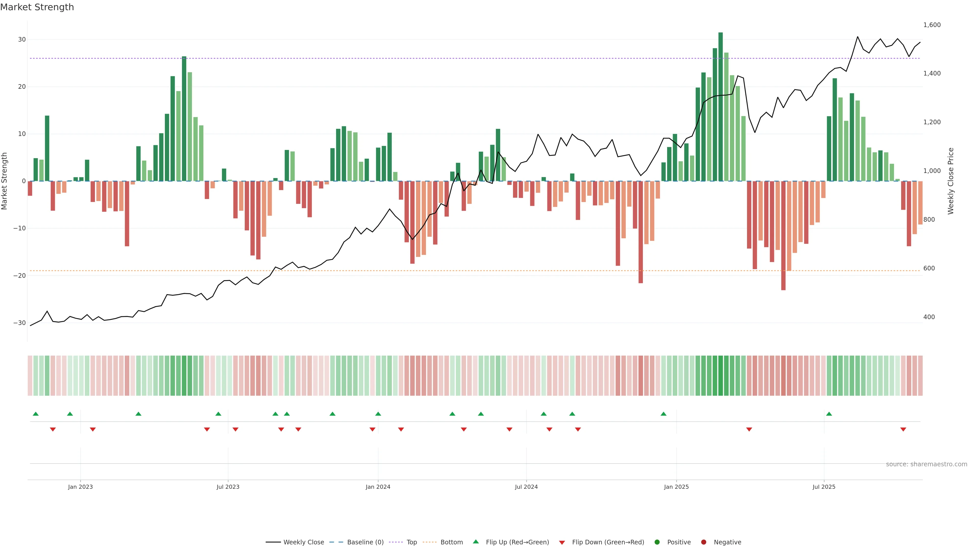The width and height of the screenshot is (980, 551).
Task: Click the source: sharemaestro.com text
Action: (926, 464)
